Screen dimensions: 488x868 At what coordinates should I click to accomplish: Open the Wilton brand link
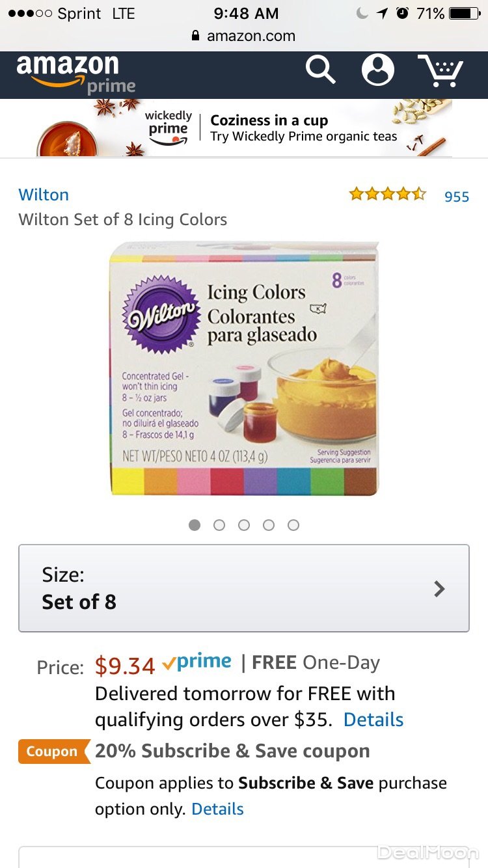tap(44, 195)
